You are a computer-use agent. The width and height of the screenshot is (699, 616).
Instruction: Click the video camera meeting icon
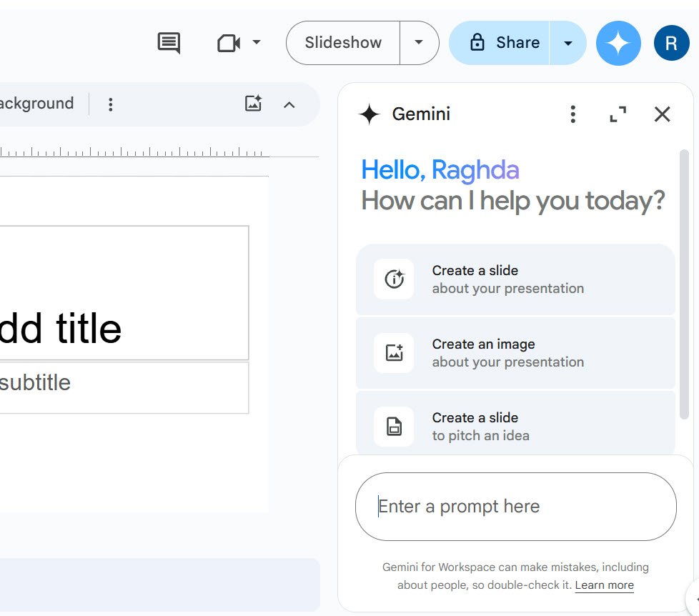point(228,43)
